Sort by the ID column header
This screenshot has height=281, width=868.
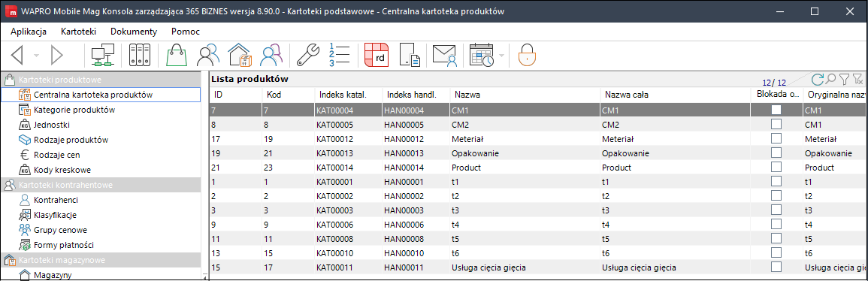(235, 95)
